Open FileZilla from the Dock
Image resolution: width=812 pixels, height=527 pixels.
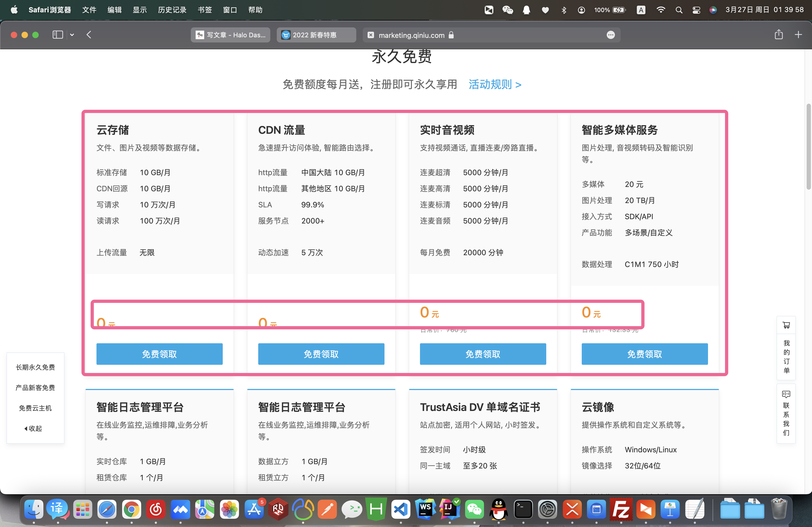tap(621, 510)
